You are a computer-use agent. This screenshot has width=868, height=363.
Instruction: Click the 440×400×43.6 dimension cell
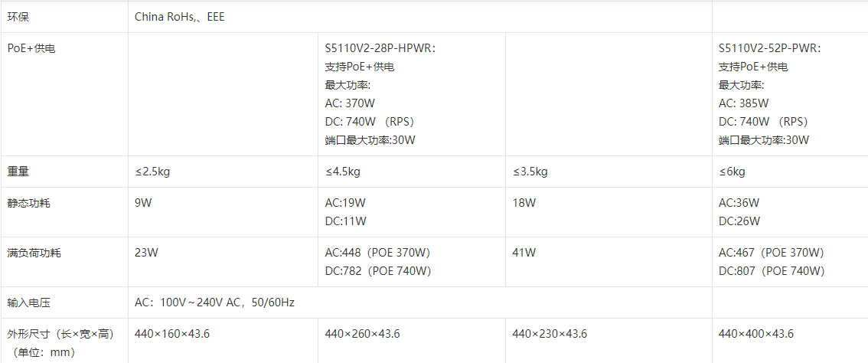point(756,334)
